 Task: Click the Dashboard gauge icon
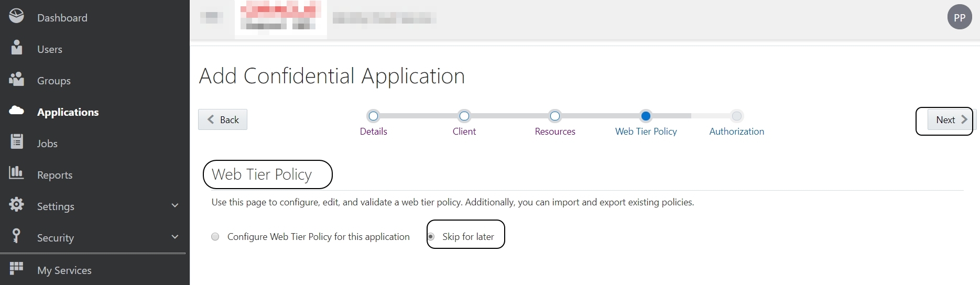click(x=16, y=16)
